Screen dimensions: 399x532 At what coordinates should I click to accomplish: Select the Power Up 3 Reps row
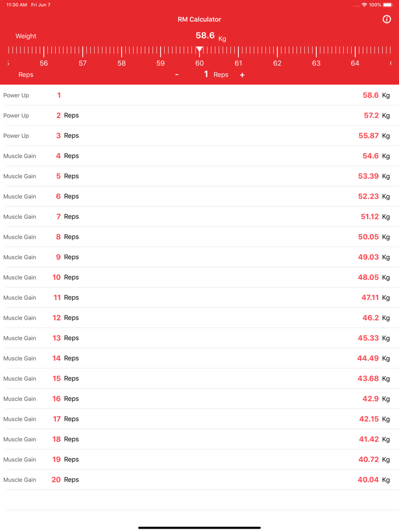point(199,136)
